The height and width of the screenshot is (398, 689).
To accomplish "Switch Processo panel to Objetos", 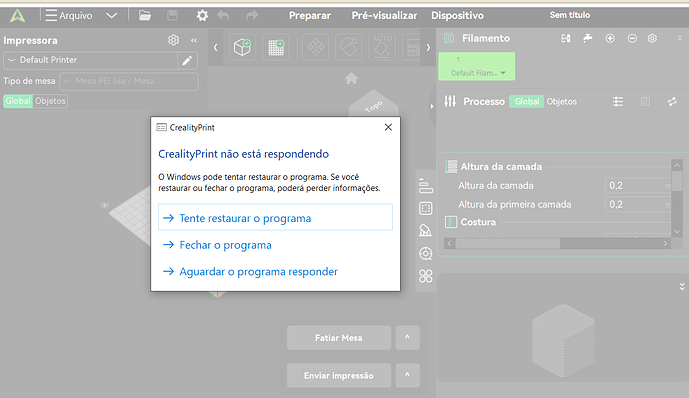I will coord(561,101).
